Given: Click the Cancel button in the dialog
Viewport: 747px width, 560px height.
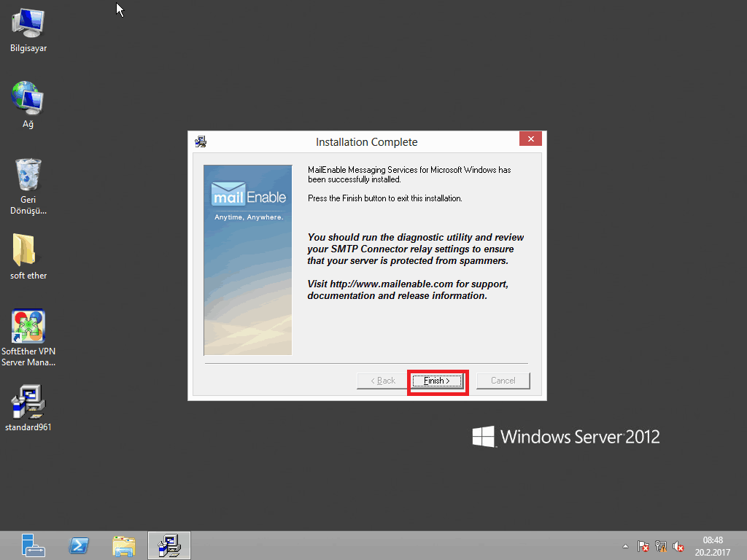Looking at the screenshot, I should tap(503, 381).
